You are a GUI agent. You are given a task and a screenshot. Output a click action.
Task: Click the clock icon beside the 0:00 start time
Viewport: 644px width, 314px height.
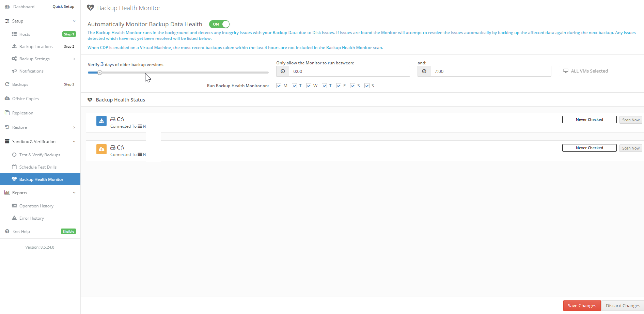tap(283, 71)
